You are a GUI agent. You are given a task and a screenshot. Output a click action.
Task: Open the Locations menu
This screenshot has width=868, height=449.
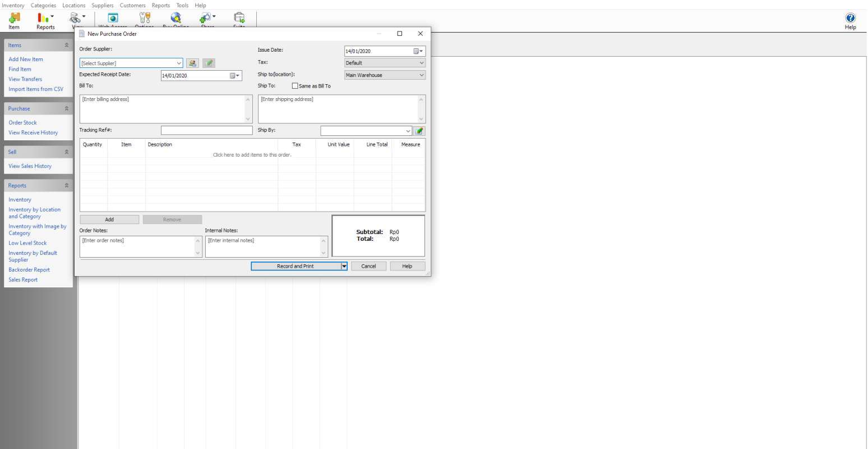[x=73, y=5]
